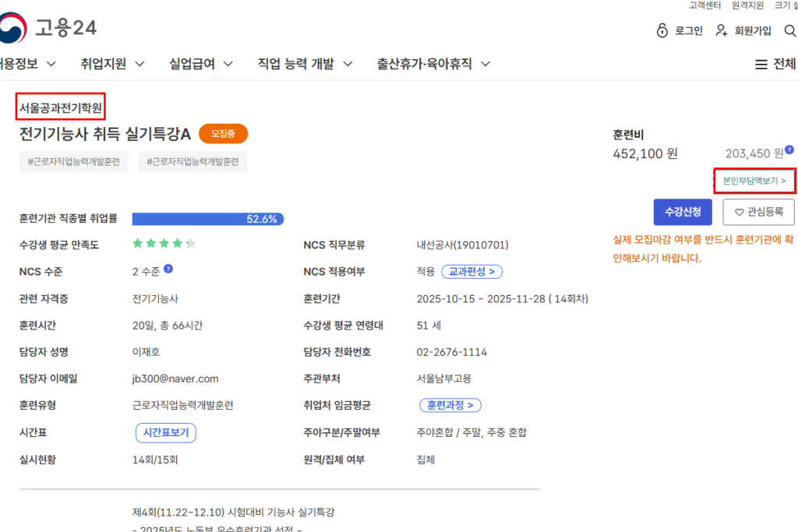Open the 직업 능력 개발 dropdown

[298, 65]
